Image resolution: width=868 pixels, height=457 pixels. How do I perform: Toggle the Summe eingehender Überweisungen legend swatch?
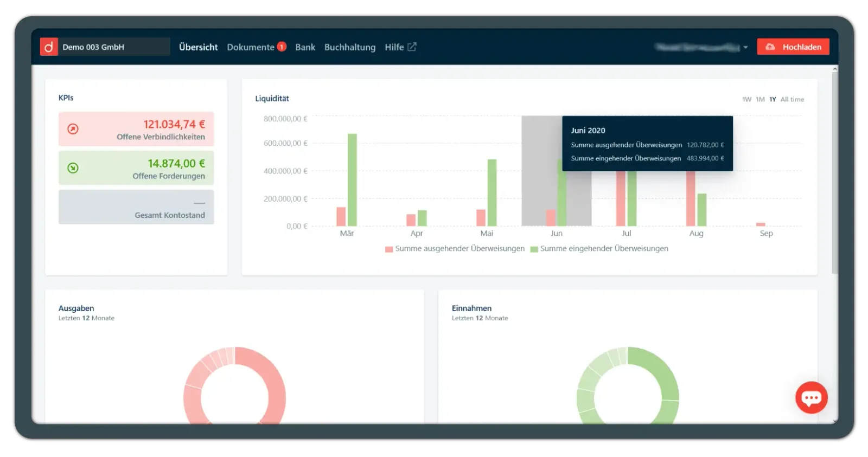(534, 249)
